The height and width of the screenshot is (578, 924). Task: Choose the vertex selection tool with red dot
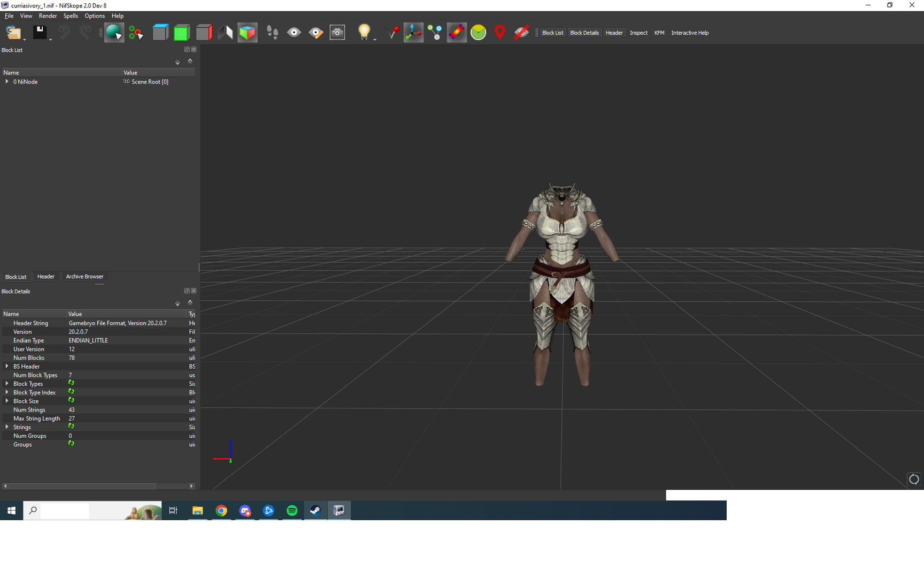pos(136,33)
